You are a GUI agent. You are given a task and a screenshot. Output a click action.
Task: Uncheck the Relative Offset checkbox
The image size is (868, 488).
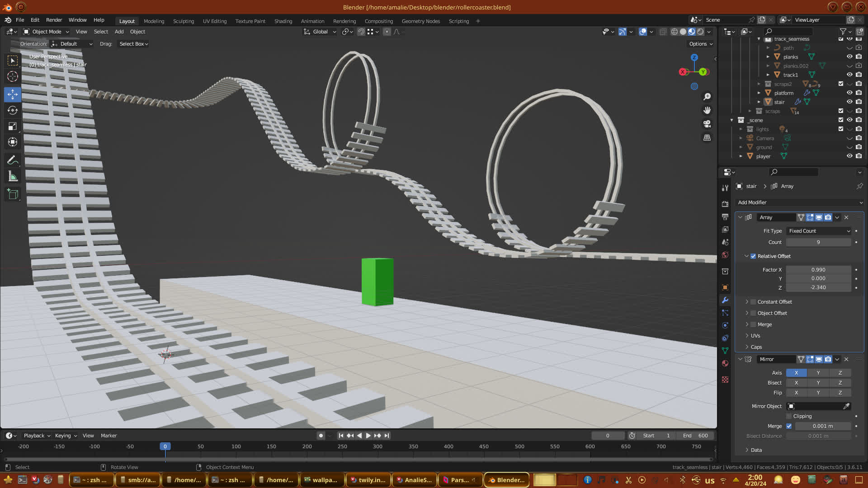pyautogui.click(x=753, y=256)
